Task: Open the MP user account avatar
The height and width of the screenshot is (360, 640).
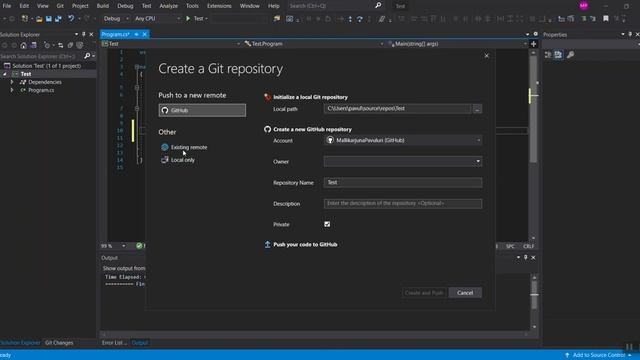Action: (584, 6)
